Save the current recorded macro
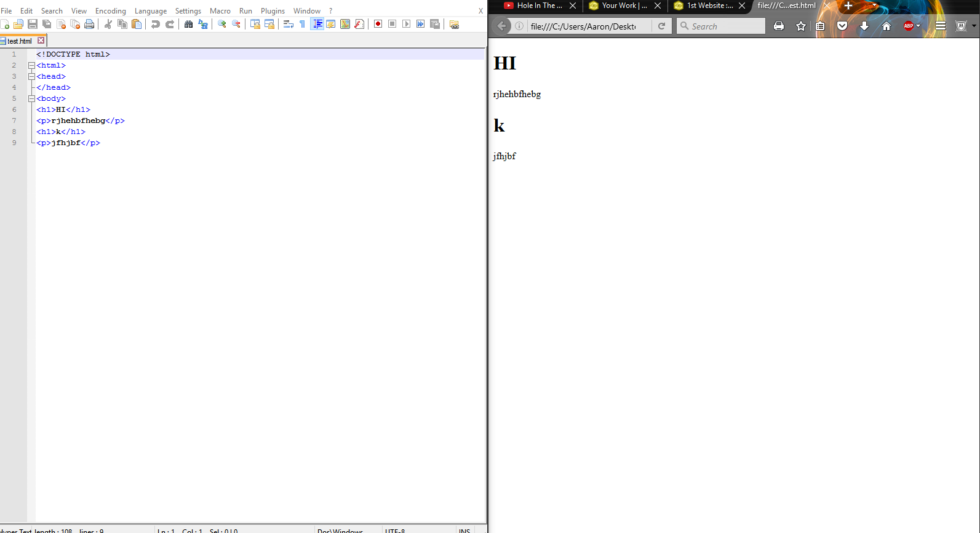The image size is (980, 533). 435,24
